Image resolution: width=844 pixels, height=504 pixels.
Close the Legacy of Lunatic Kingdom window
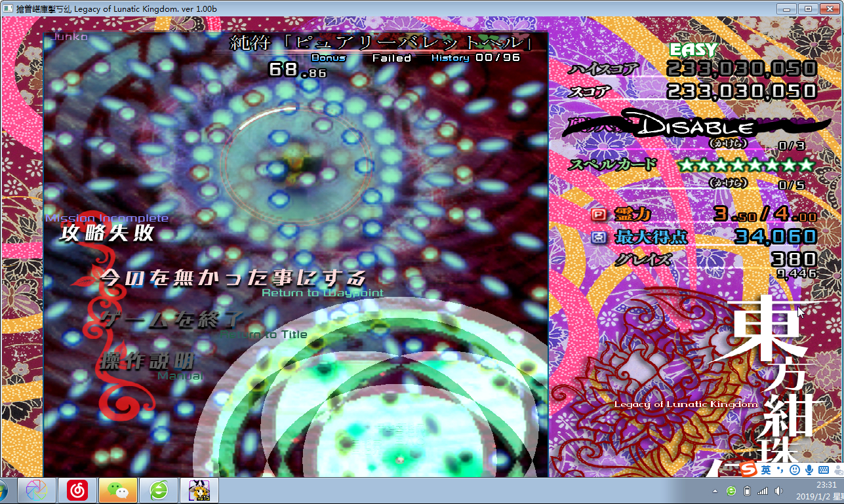click(829, 8)
